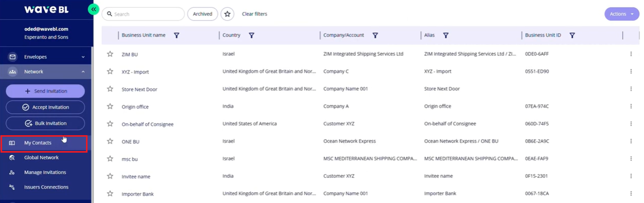The image size is (644, 203).
Task: Collapse the Network sidebar section
Action: pyautogui.click(x=46, y=71)
